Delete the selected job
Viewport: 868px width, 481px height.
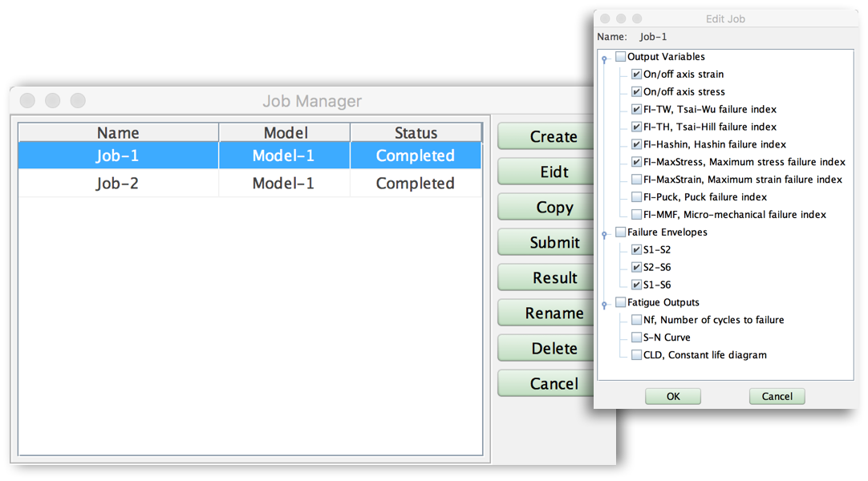tap(553, 349)
